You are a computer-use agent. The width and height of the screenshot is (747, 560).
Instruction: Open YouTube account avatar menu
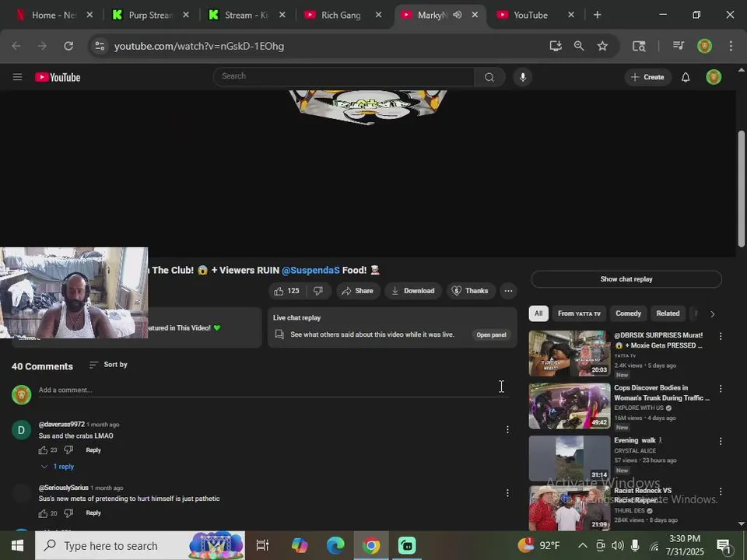click(714, 77)
